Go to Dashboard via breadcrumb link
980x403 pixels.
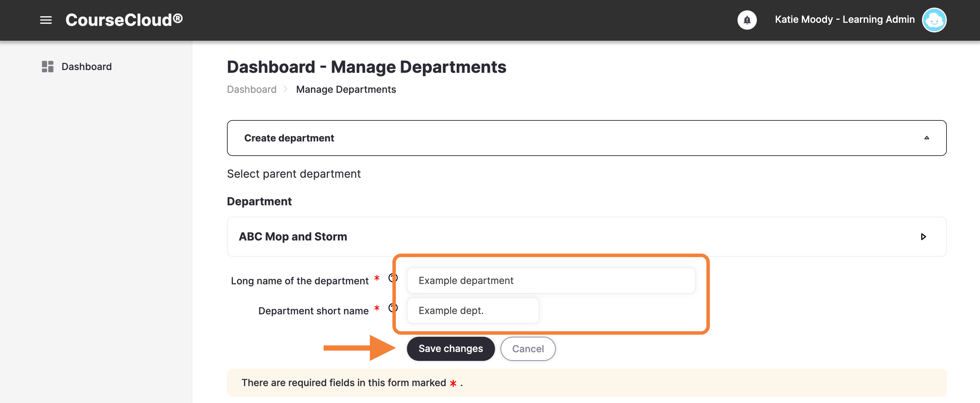tap(251, 89)
